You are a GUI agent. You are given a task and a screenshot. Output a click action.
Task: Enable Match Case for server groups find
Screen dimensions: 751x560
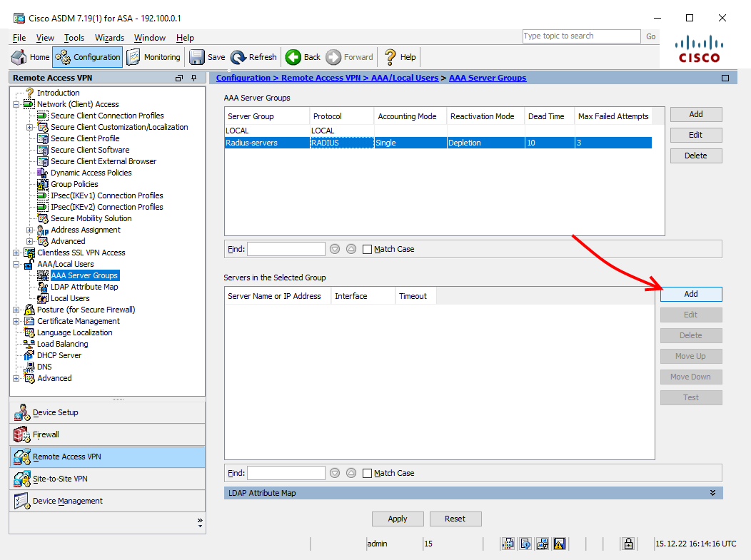click(368, 250)
